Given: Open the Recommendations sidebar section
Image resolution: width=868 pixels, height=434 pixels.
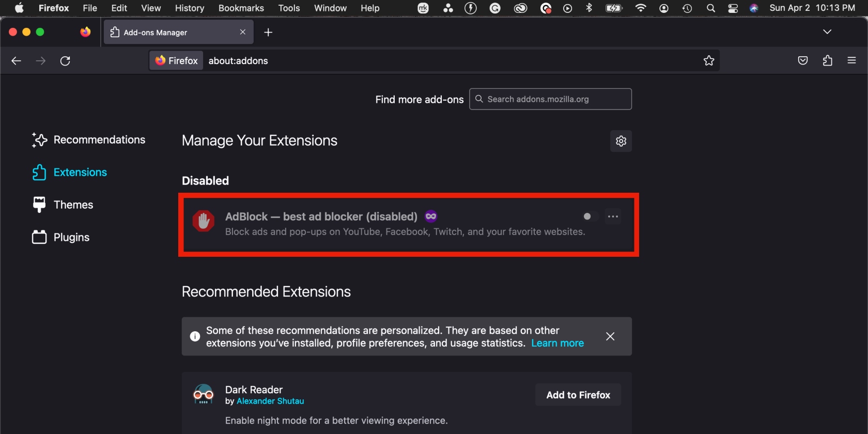Looking at the screenshot, I should [x=88, y=140].
